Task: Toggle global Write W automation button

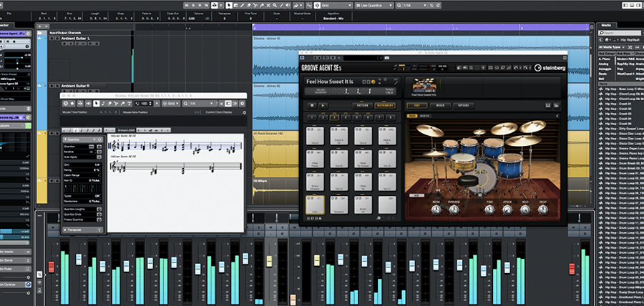Action: [206, 5]
